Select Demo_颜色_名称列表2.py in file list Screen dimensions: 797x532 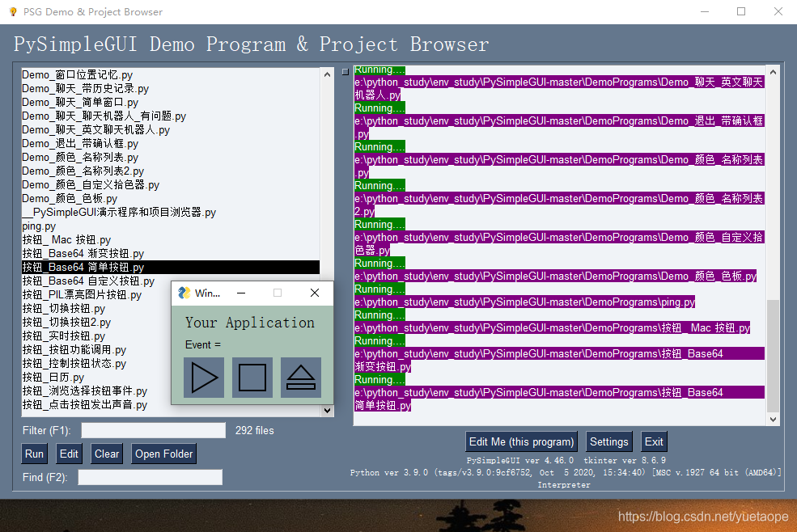[171, 171]
